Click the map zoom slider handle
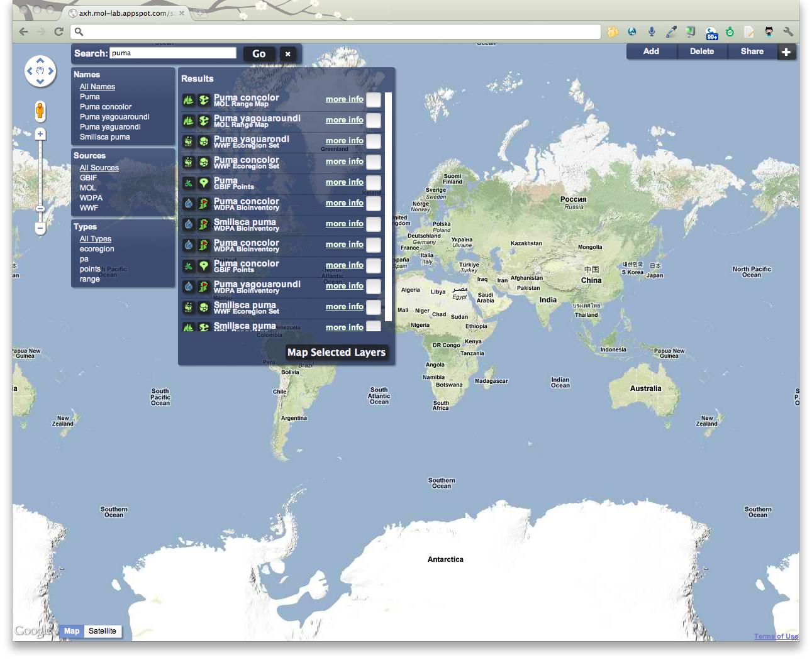Image resolution: width=812 pixels, height=660 pixels. coord(40,209)
